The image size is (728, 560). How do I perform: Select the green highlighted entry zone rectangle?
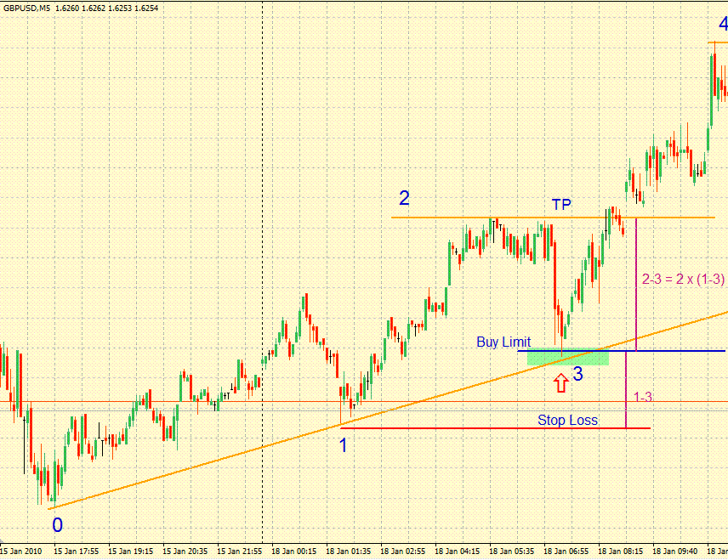click(567, 359)
